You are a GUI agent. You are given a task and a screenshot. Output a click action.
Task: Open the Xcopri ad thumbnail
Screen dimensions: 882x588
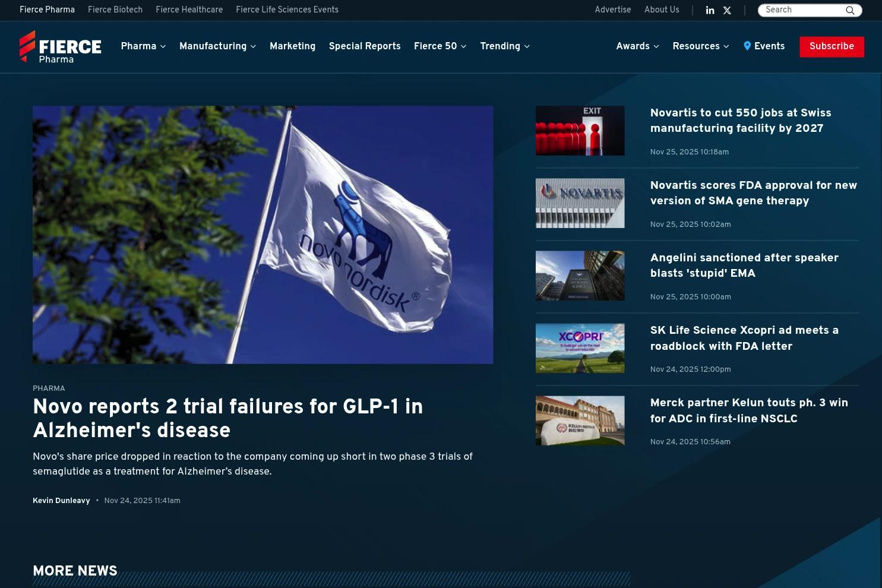point(580,348)
